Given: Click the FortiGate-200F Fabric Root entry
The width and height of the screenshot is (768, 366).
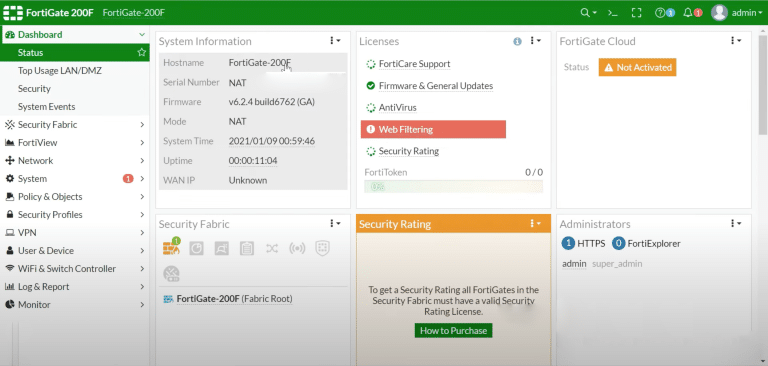Looking at the screenshot, I should [x=234, y=299].
